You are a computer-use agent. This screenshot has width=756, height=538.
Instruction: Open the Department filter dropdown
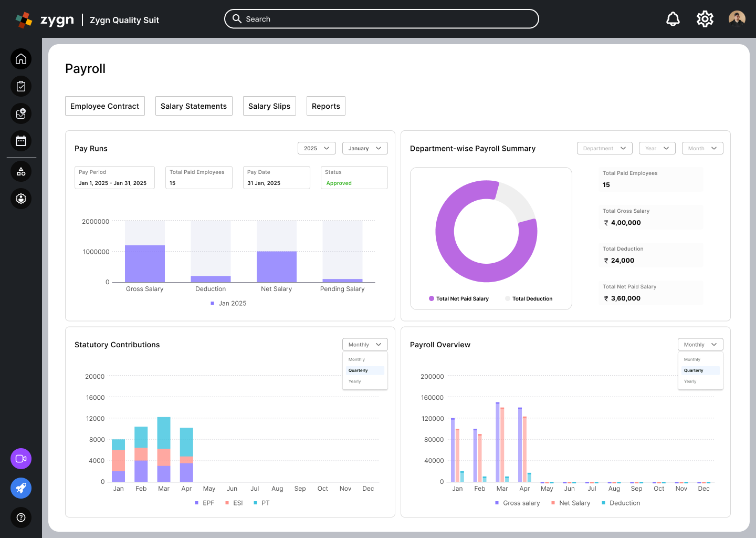(605, 148)
